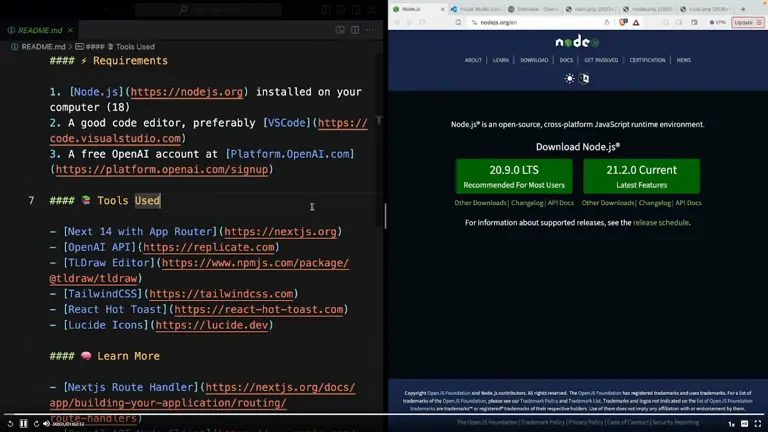The image size is (768, 432).
Task: Click the Brave Rewards triangle icon
Action: point(636,23)
